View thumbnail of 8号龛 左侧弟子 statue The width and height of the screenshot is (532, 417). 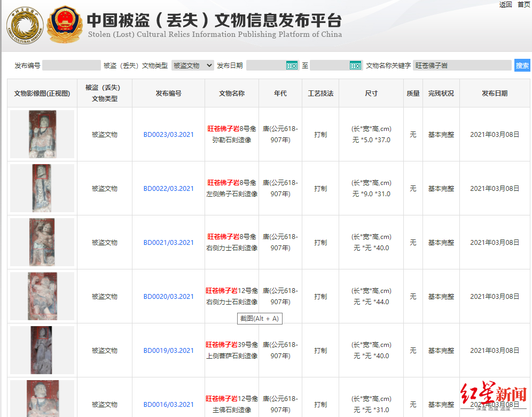[x=42, y=188]
